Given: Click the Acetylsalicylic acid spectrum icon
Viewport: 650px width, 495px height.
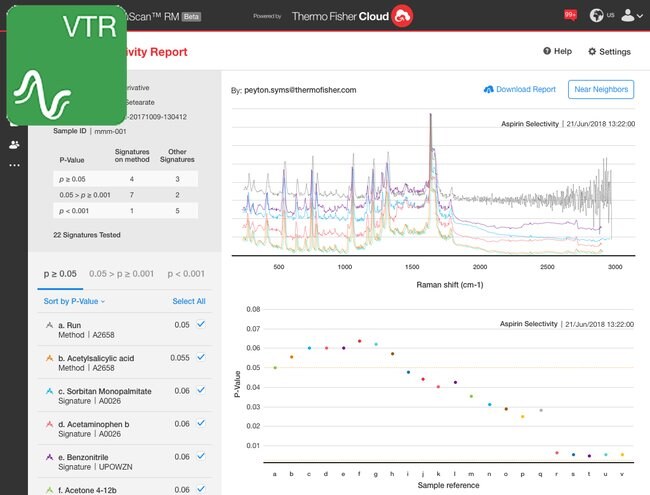Looking at the screenshot, I should [49, 357].
